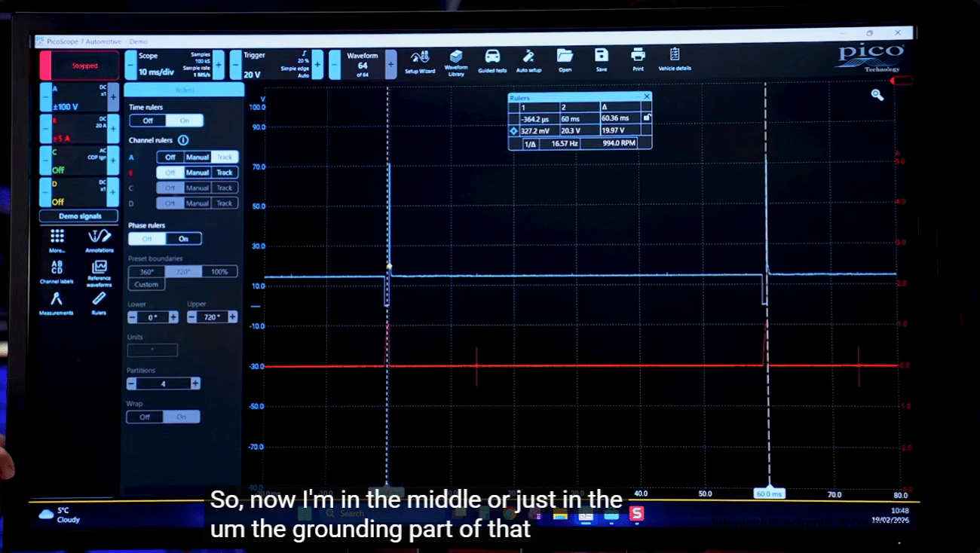Select the Rulers panel header tab
Viewport: 980px width, 553px height.
(x=185, y=90)
